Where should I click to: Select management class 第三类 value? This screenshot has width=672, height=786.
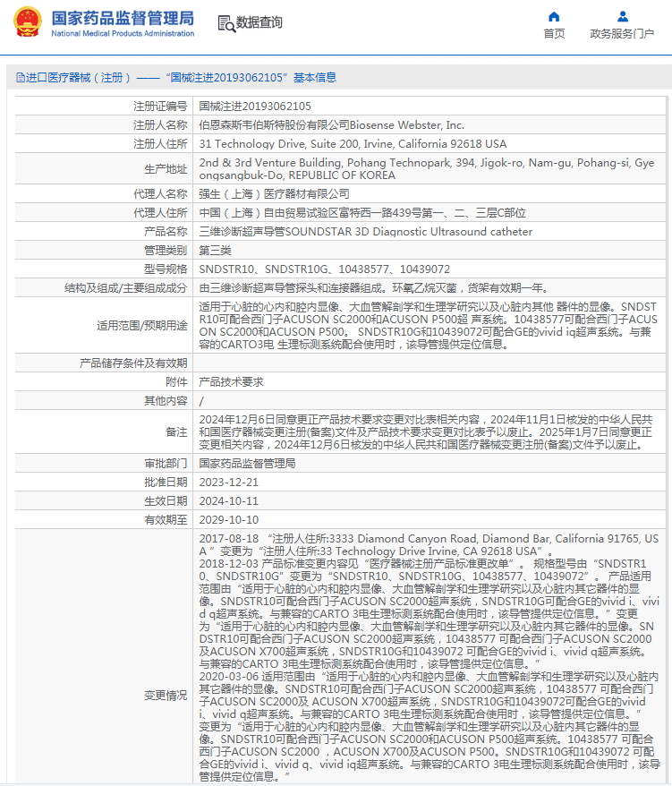[215, 251]
